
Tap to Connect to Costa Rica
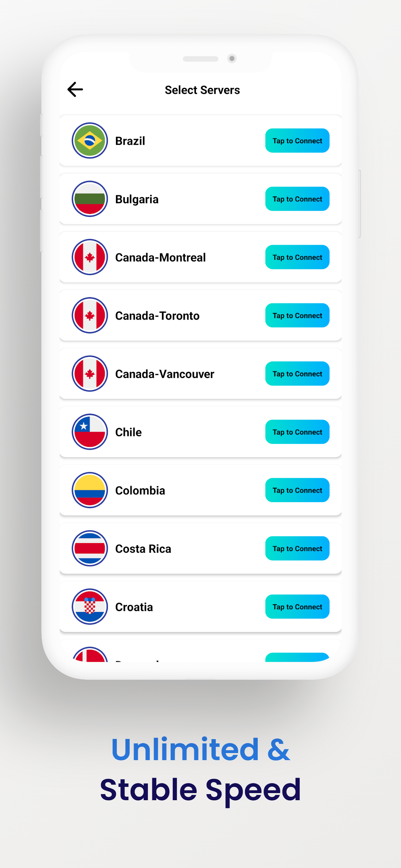point(297,549)
